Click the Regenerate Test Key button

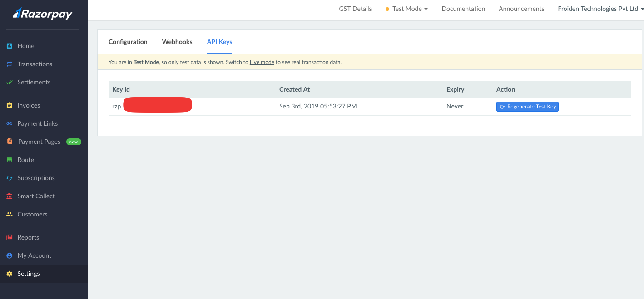(x=527, y=107)
